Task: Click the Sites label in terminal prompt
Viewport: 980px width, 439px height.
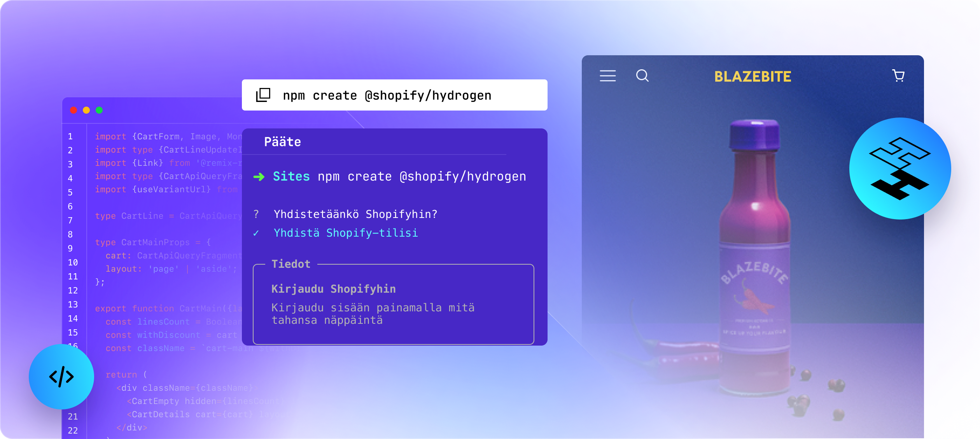Action: (x=291, y=176)
